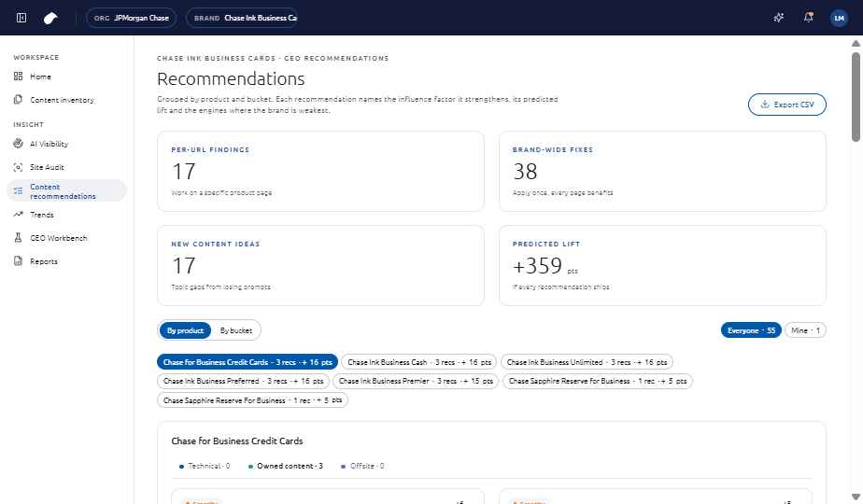Click the New Content Ideas card
The image size is (863, 504).
[x=321, y=265]
